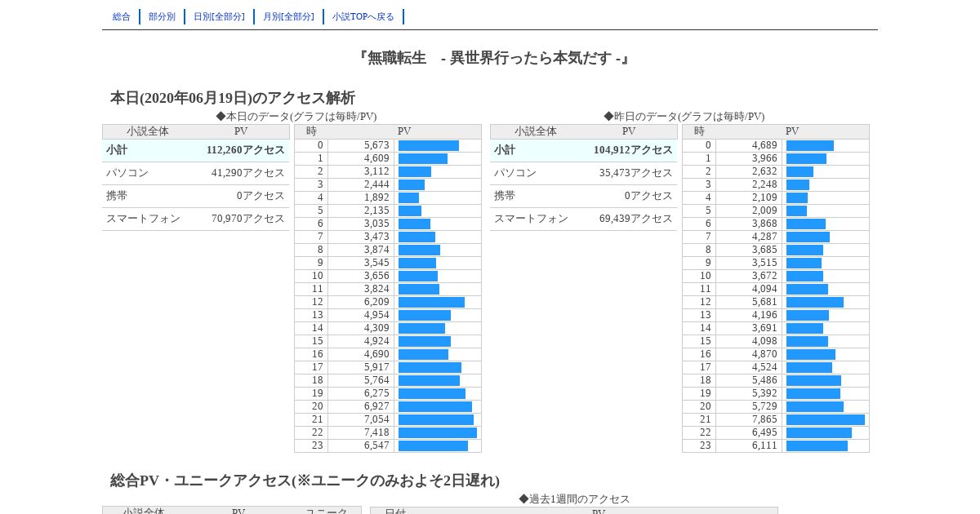Image resolution: width=980 pixels, height=514 pixels.
Task: Click yesterday's hour 23 value 6,111
Action: (x=764, y=445)
